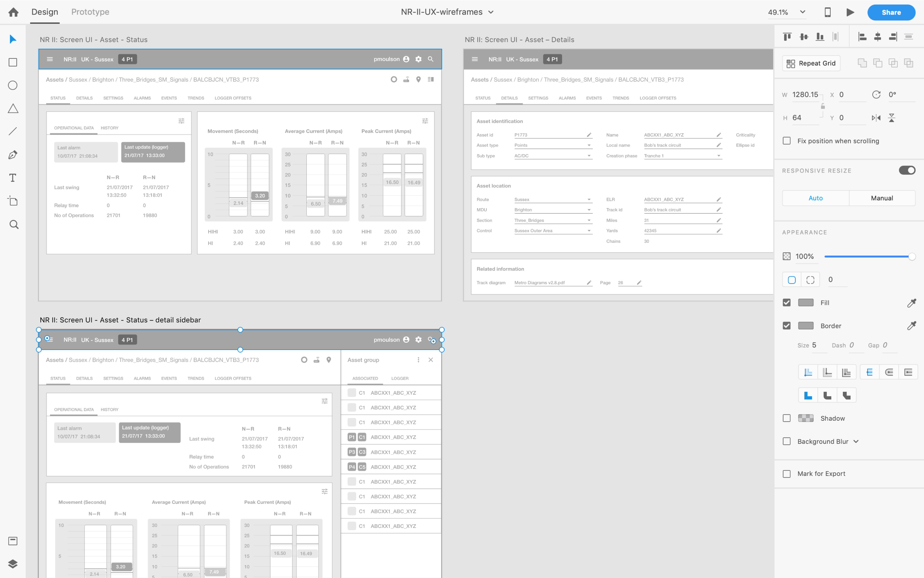The height and width of the screenshot is (578, 924).
Task: Flip selection horizontally
Action: tap(876, 118)
